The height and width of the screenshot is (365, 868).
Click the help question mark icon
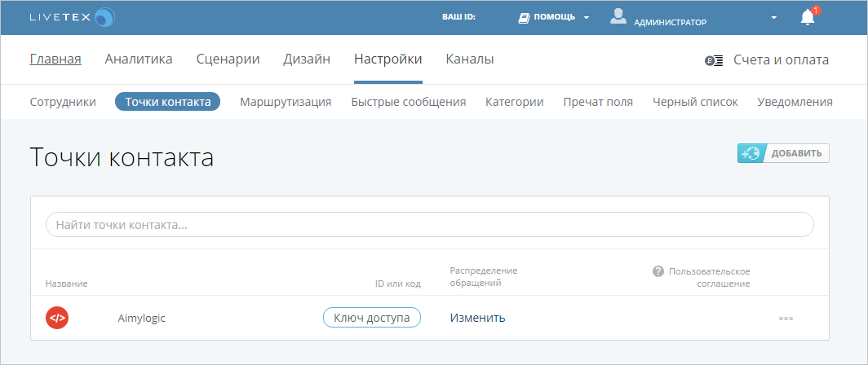tap(658, 271)
